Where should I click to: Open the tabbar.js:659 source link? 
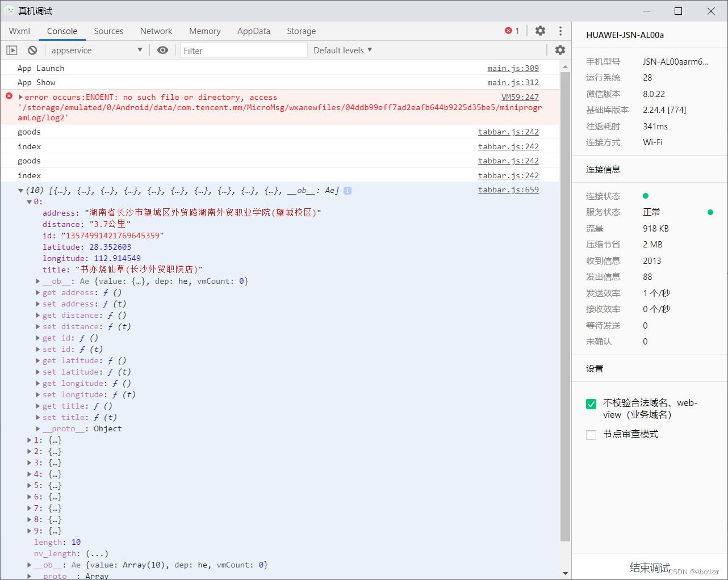click(508, 190)
